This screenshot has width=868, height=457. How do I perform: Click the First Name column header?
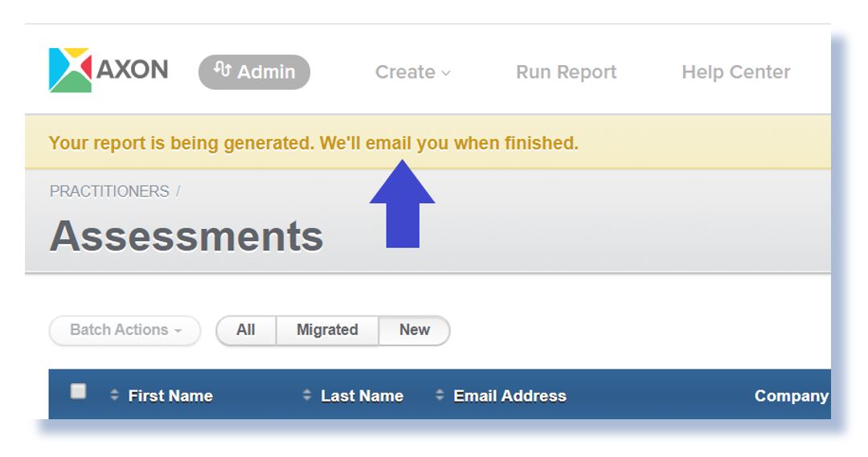pos(170,396)
